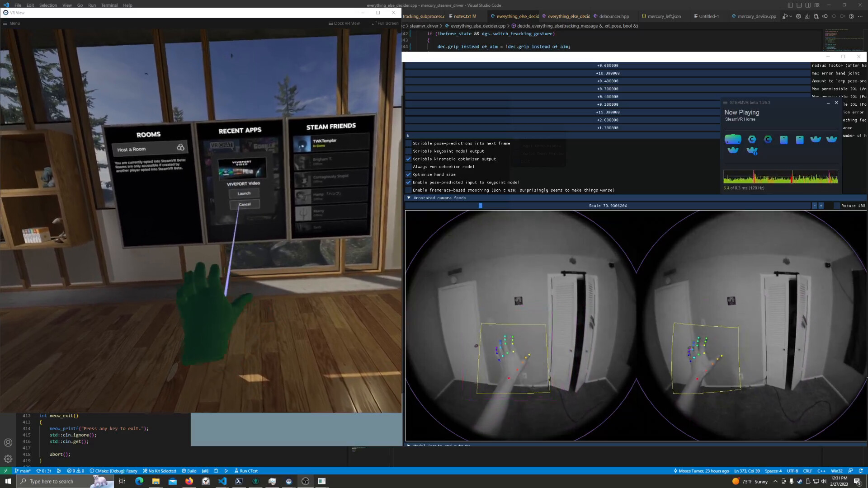The width and height of the screenshot is (868, 488).
Task: Switch to the debouncer.hpp tab
Action: [613, 16]
